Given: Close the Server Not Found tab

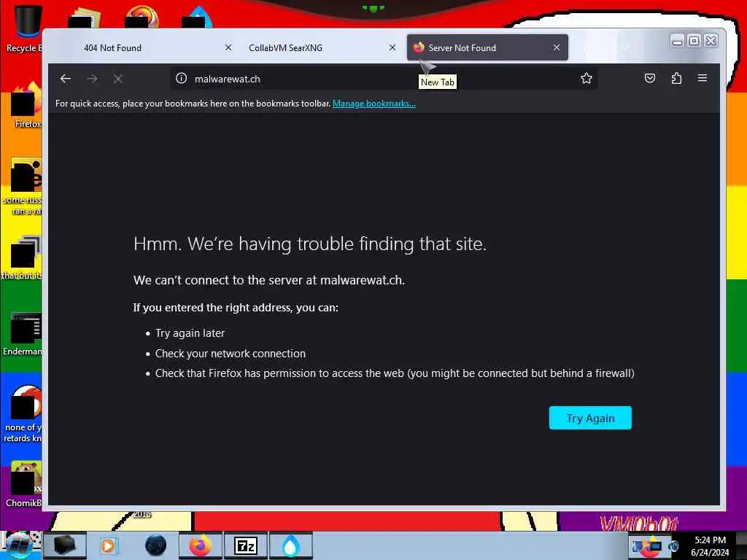Looking at the screenshot, I should pyautogui.click(x=556, y=47).
